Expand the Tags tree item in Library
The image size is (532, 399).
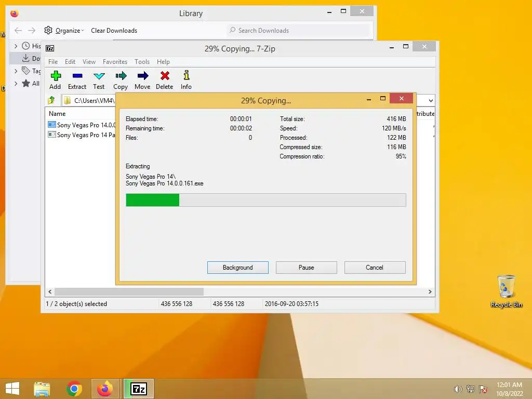[x=16, y=71]
